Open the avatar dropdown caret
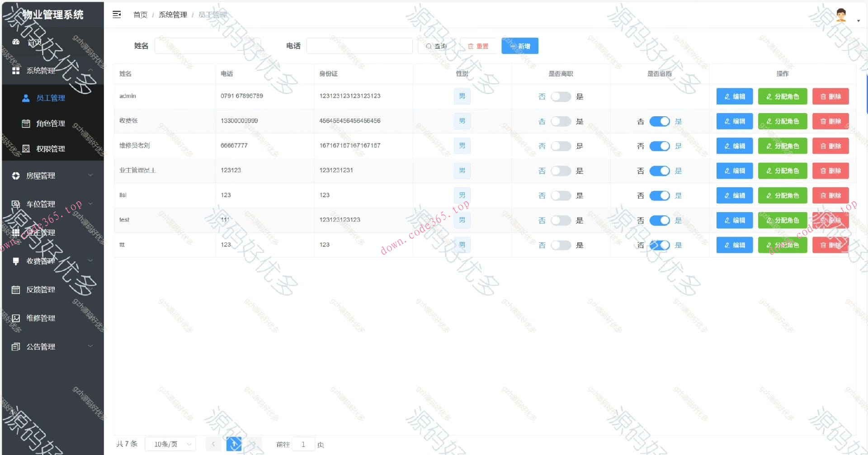Image resolution: width=868 pixels, height=455 pixels. 858,21
